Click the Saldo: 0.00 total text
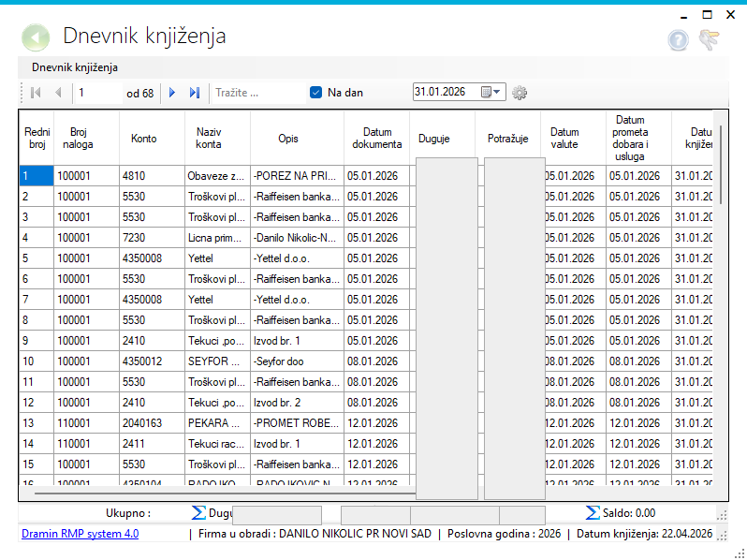 pos(629,513)
